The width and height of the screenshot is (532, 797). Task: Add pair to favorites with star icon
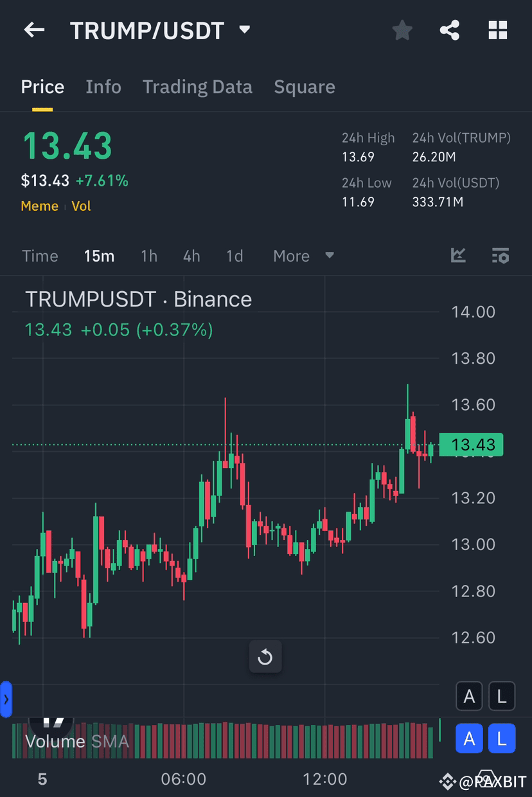pos(402,30)
